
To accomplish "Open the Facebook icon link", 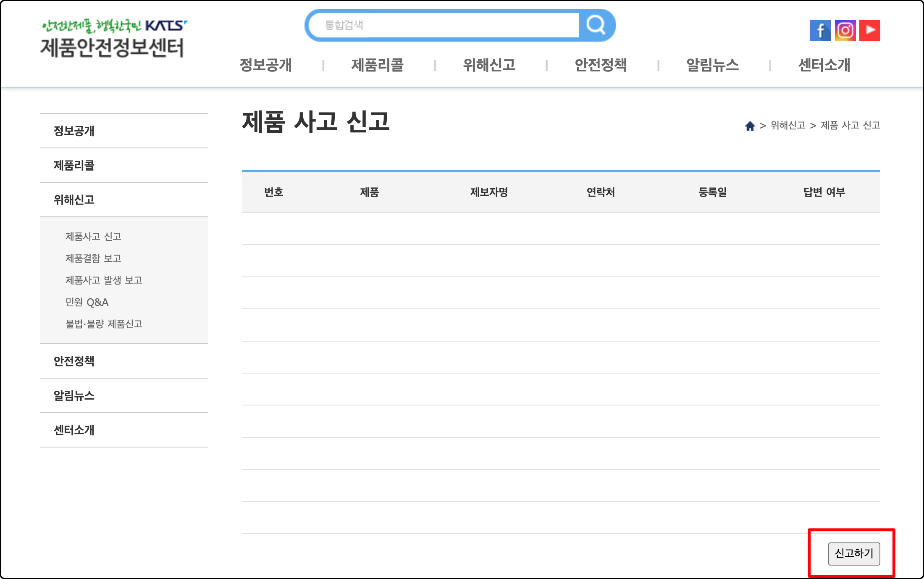I will point(820,30).
